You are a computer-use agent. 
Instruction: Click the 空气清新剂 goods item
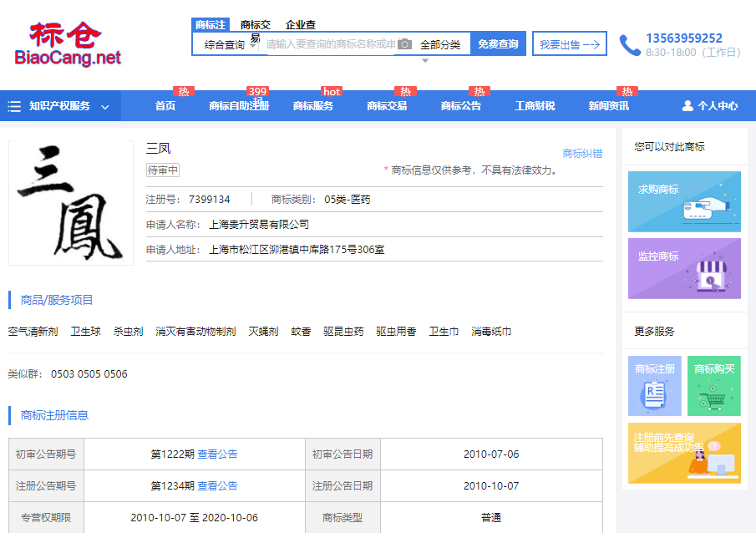33,332
